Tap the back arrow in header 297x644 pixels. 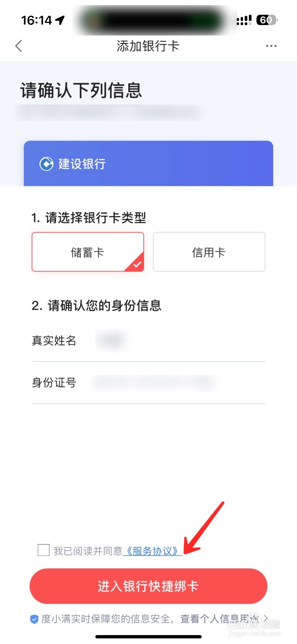(19, 46)
